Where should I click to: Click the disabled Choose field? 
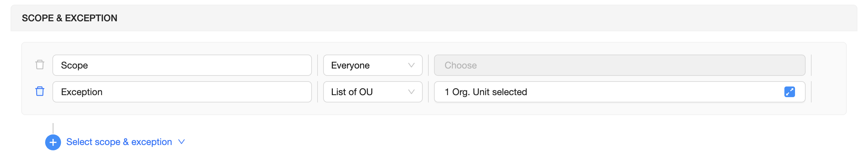pos(619,65)
